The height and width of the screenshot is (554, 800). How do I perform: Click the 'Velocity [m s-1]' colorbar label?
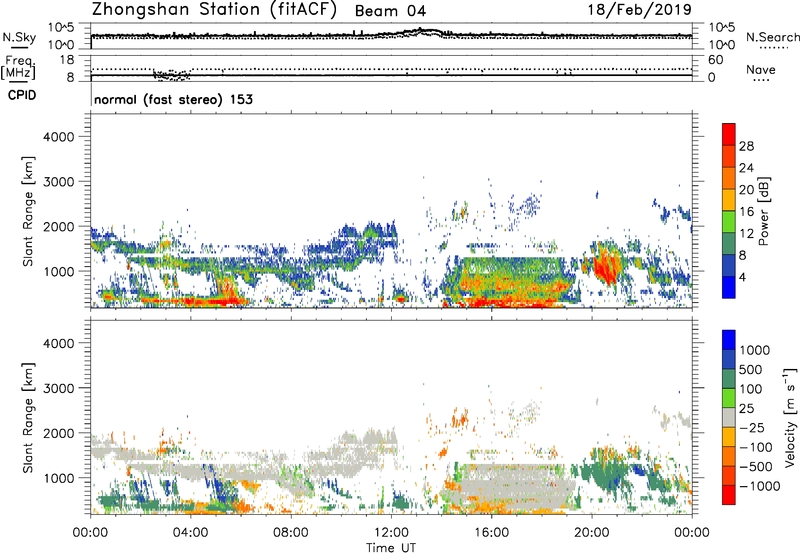tap(790, 417)
